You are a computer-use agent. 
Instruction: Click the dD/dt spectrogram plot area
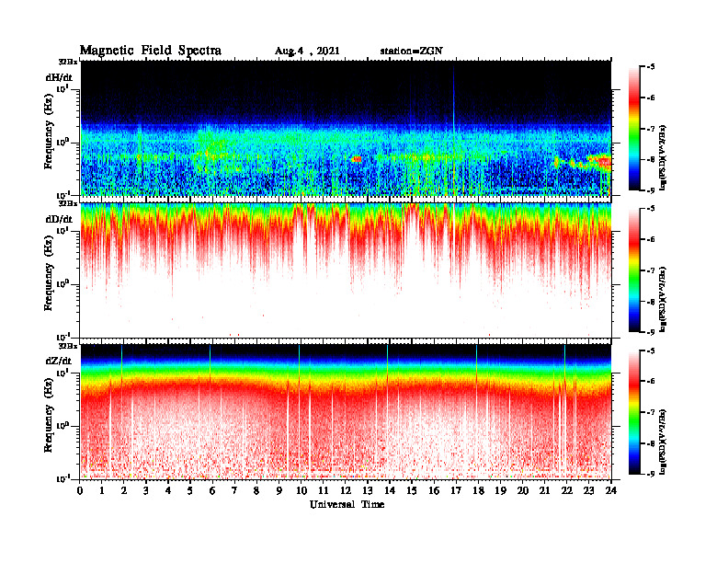coord(346,270)
